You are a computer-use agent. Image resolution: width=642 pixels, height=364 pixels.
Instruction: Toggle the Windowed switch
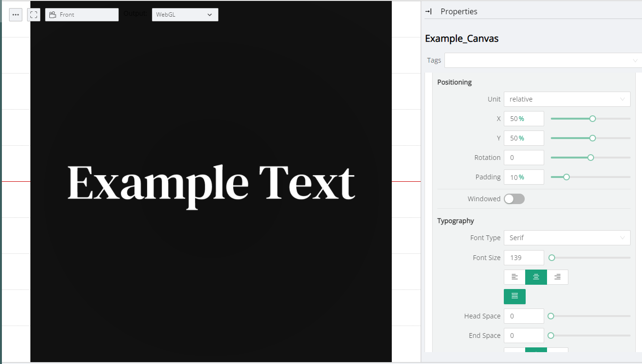click(x=514, y=199)
